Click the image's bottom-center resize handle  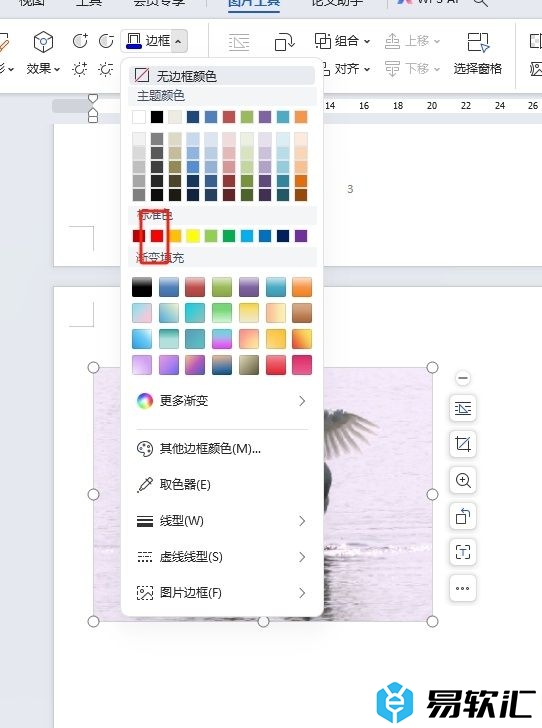point(263,622)
